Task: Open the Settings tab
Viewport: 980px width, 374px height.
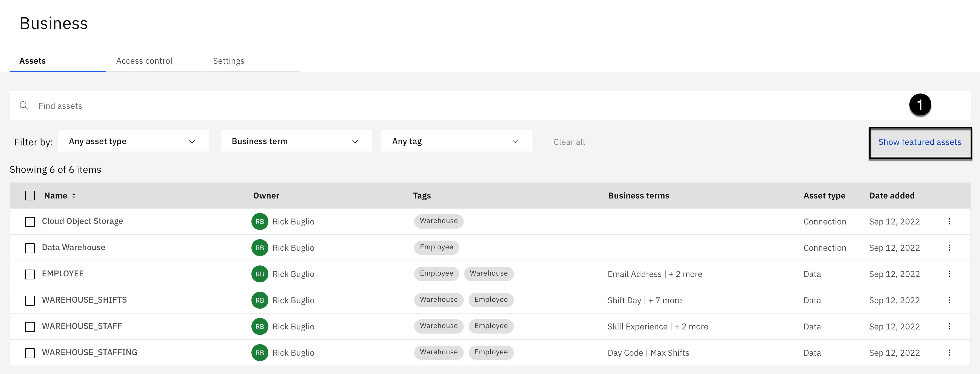Action: tap(228, 61)
